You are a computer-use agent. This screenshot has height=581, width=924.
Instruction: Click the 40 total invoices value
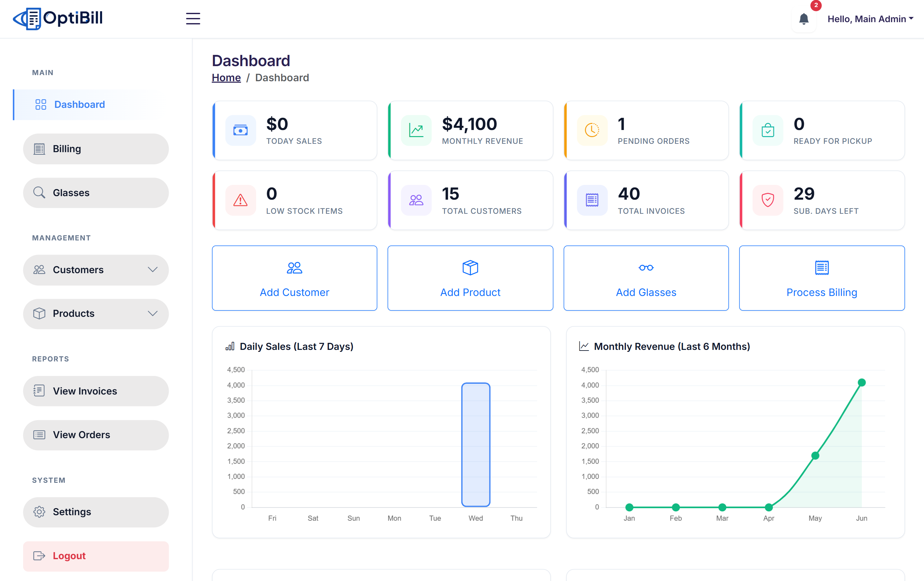(x=629, y=194)
